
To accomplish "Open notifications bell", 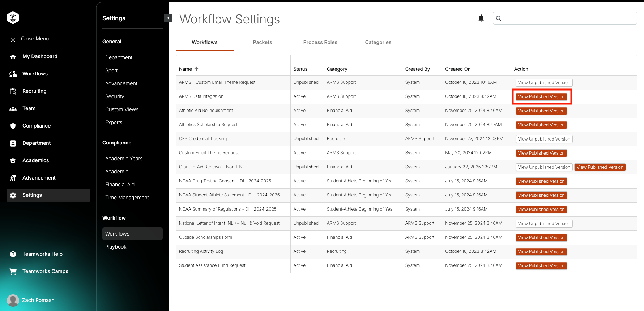I will pos(481,18).
